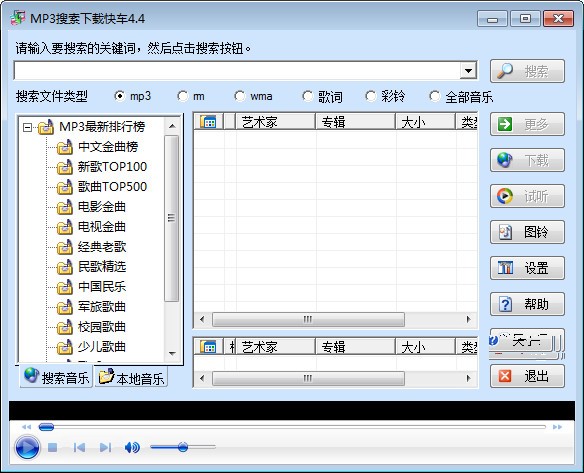Sort lower list by 大小 column
584x473 pixels.
click(425, 347)
